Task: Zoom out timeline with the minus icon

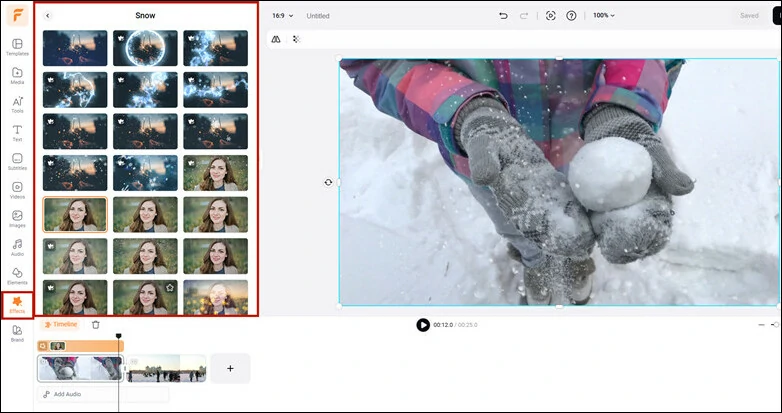Action: (761, 325)
